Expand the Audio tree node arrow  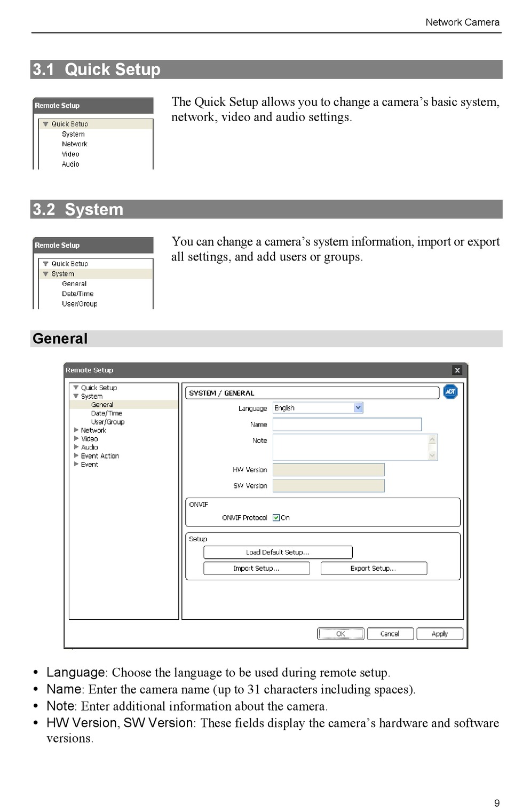(x=76, y=447)
